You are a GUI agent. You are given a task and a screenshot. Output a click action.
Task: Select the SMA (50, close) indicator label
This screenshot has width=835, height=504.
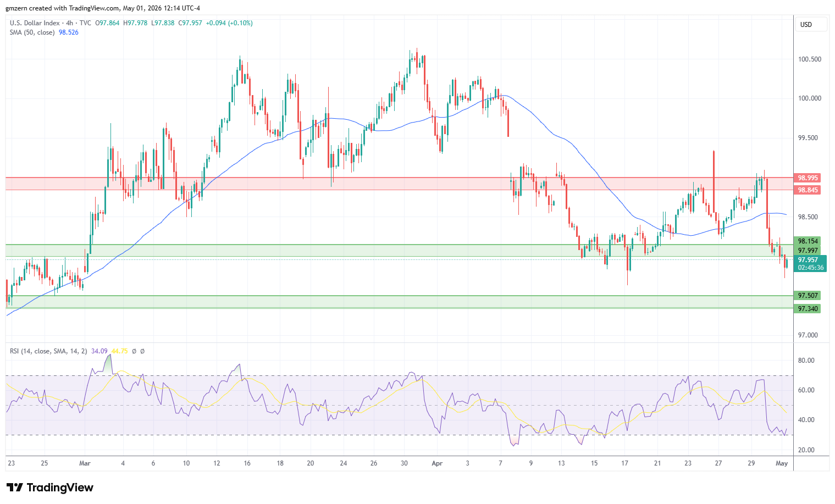32,32
